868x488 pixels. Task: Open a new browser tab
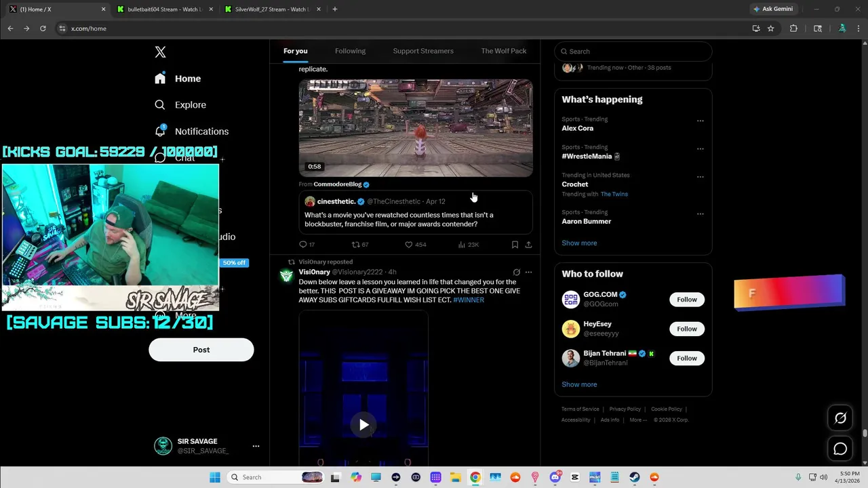(335, 9)
